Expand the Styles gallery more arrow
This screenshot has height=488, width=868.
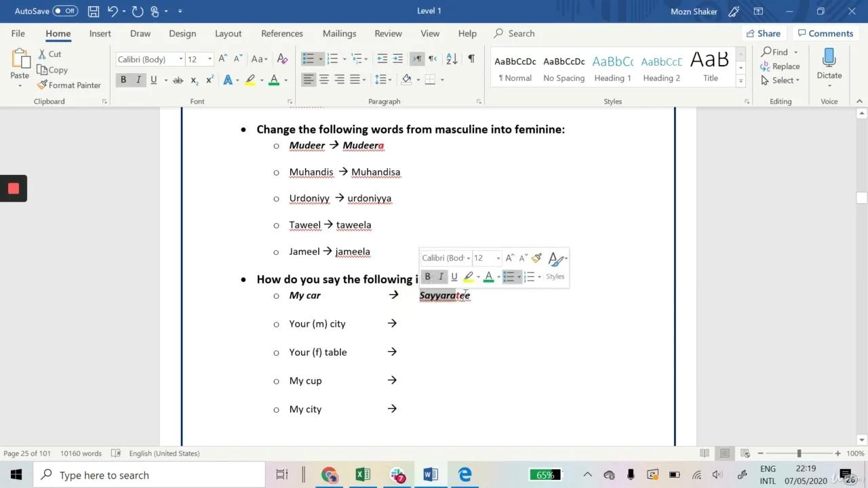coord(741,81)
